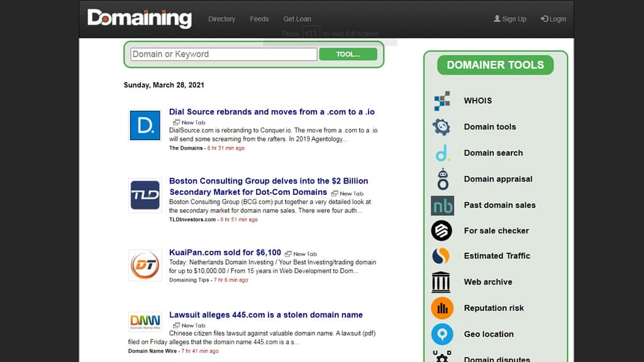View Reputation risk via its chart icon

click(442, 307)
